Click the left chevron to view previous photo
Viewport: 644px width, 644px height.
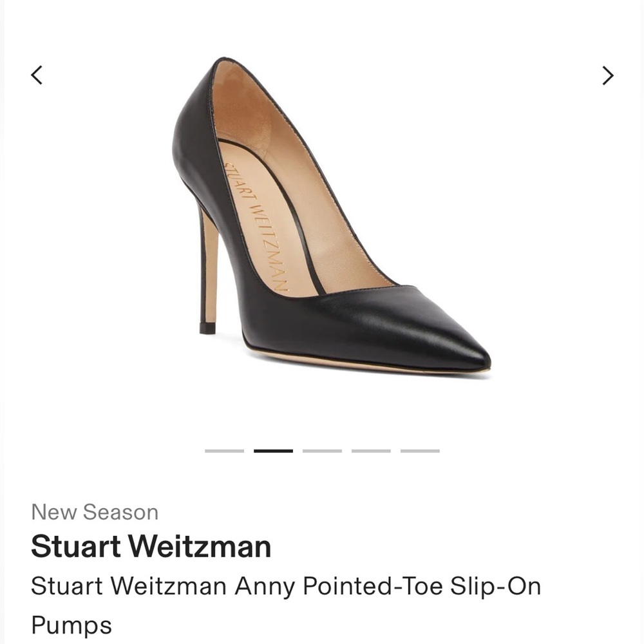coord(37,75)
